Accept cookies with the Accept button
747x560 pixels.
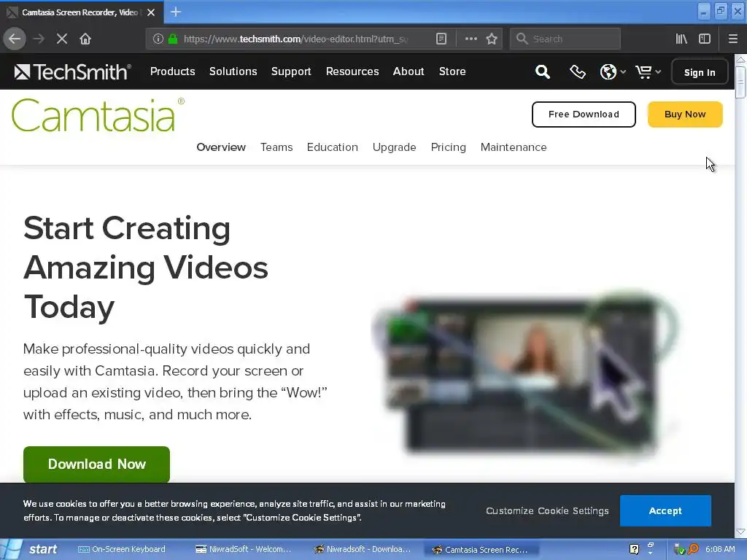[x=665, y=510]
